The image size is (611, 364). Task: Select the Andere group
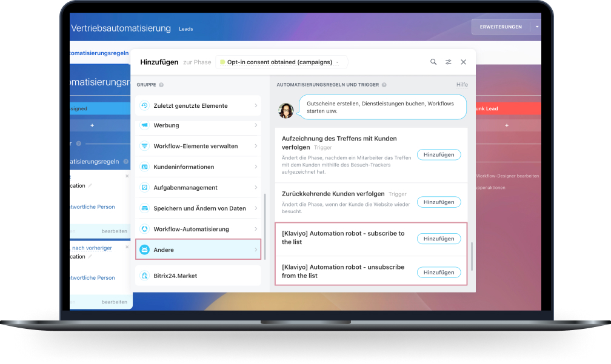pos(198,250)
